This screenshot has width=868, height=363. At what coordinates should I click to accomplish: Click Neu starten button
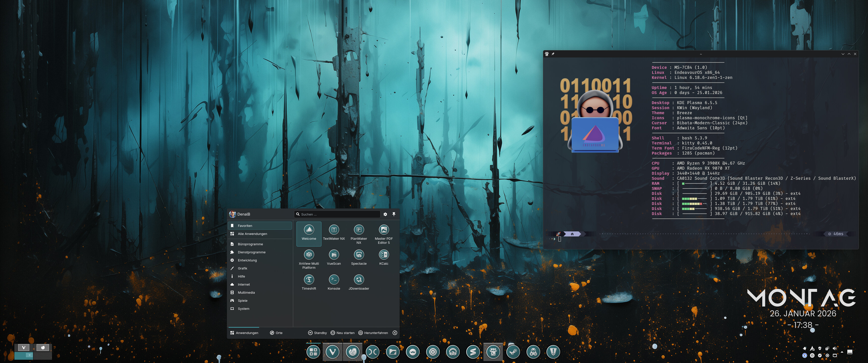coord(342,333)
